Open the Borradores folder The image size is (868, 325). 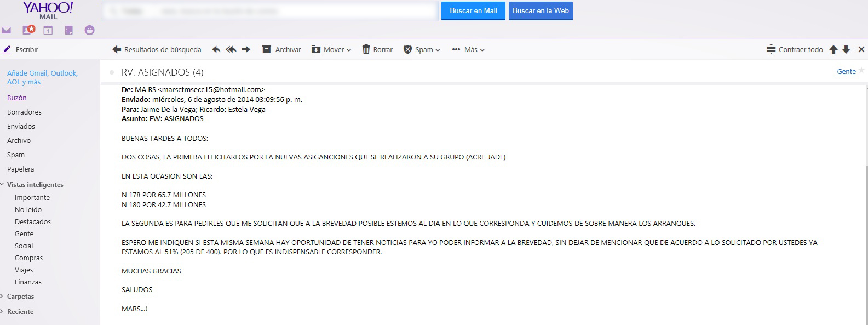(x=24, y=112)
